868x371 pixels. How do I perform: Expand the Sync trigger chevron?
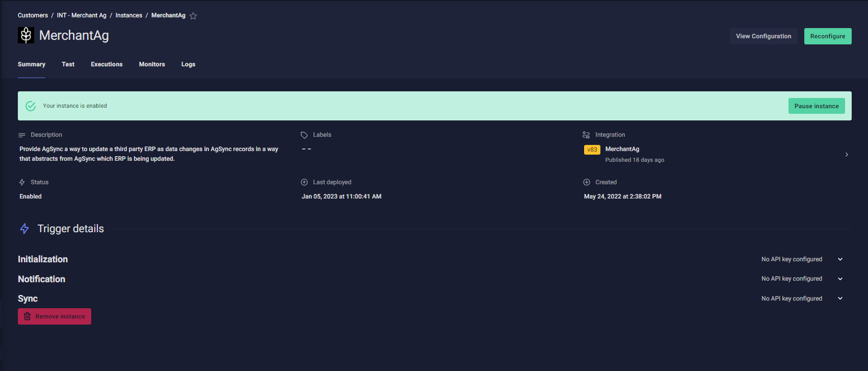840,299
